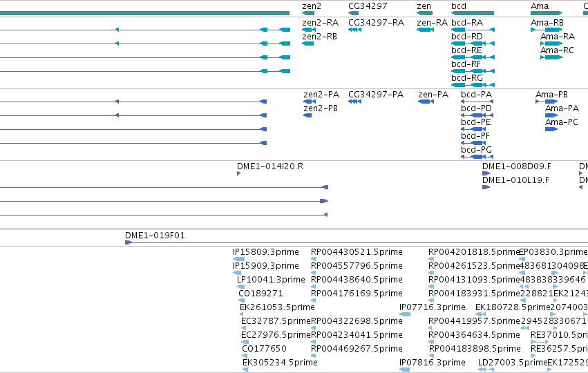Select the CG34297 gene label
Viewport: 588px width, 373px height.
(x=368, y=6)
